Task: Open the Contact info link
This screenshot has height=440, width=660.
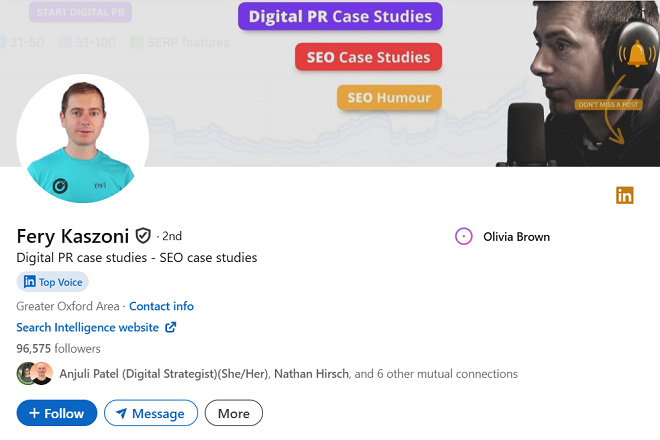Action: 161,306
